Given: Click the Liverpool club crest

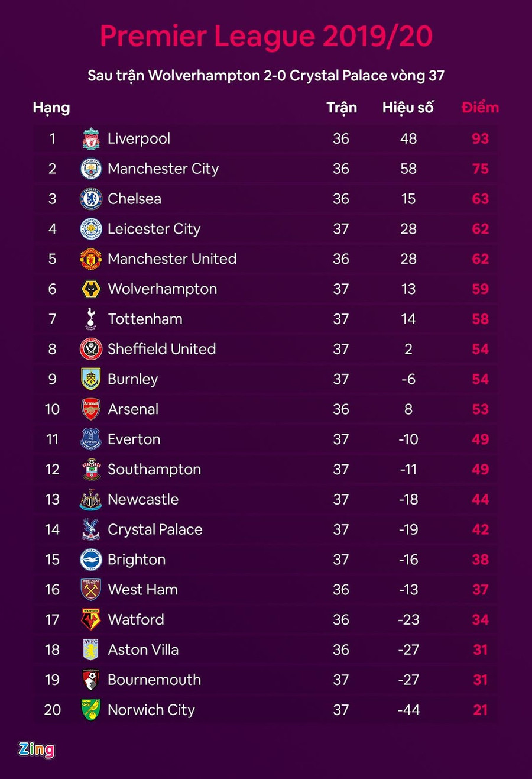Looking at the screenshot, I should pos(91,139).
